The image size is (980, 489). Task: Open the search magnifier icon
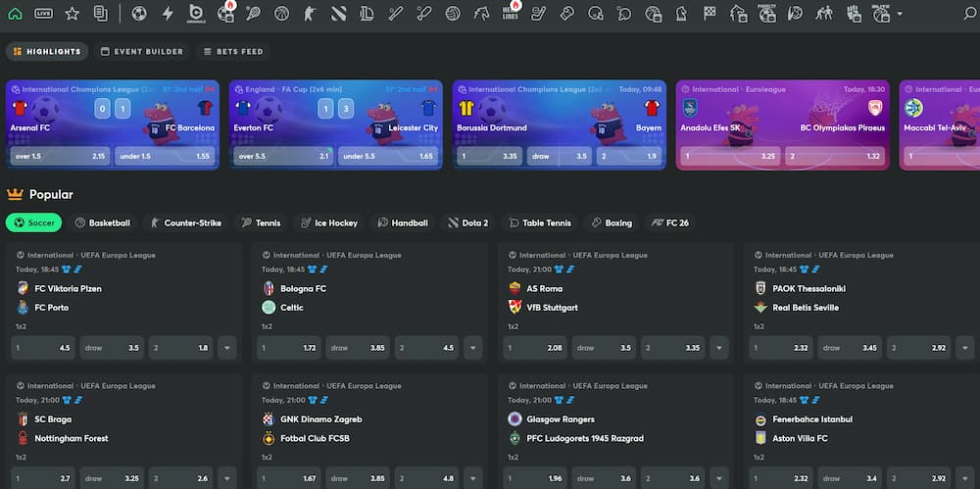pos(970,14)
